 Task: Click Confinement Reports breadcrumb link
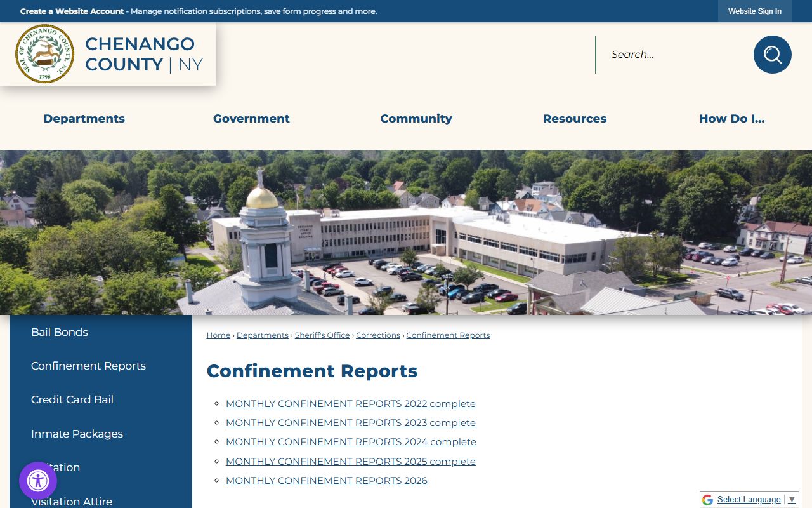(x=448, y=335)
